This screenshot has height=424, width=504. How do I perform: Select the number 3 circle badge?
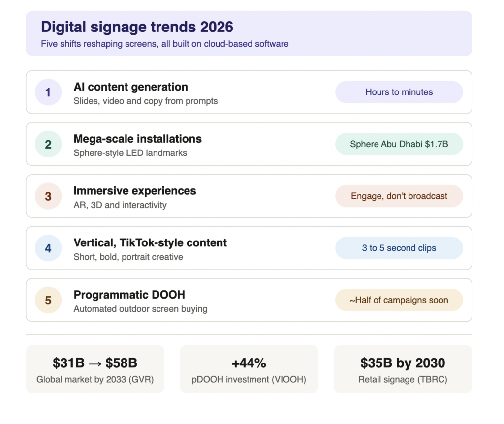(x=48, y=196)
